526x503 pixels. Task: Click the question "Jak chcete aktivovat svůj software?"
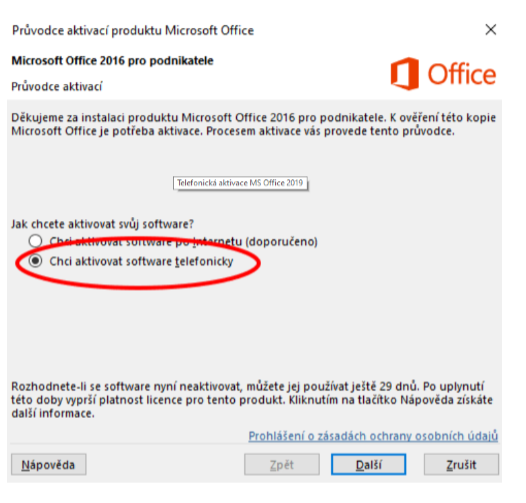102,224
